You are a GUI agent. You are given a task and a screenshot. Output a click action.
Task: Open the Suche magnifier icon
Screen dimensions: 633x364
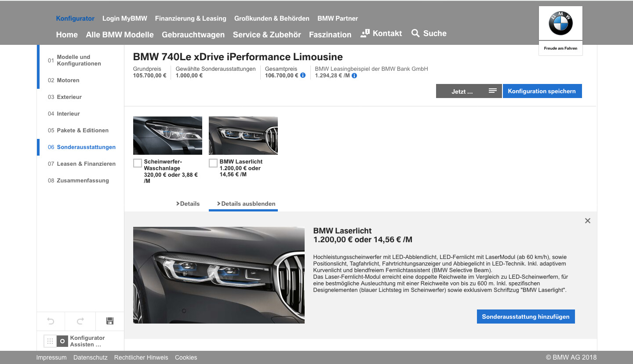click(415, 33)
